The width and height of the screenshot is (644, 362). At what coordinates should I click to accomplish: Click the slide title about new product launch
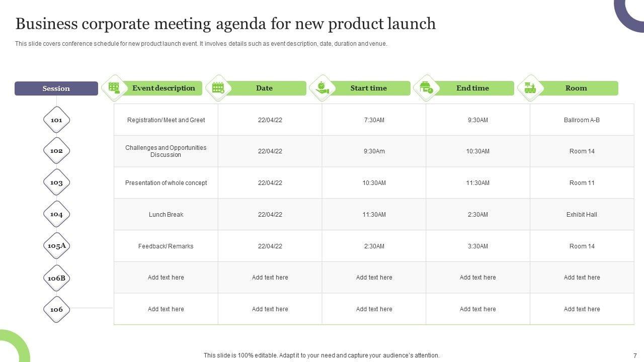(x=225, y=24)
